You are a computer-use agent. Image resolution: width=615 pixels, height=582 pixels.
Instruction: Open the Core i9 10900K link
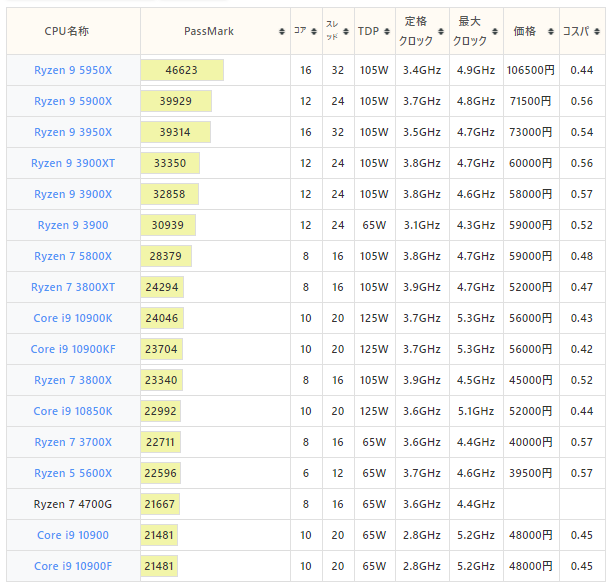pyautogui.click(x=73, y=318)
